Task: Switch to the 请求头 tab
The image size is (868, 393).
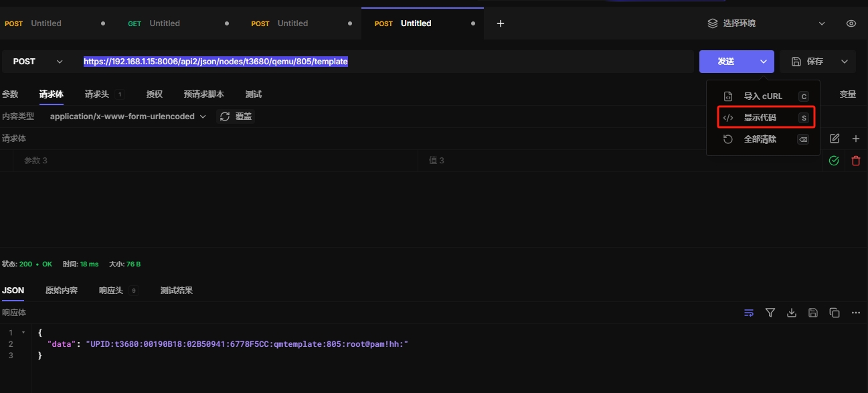Action: [x=97, y=94]
